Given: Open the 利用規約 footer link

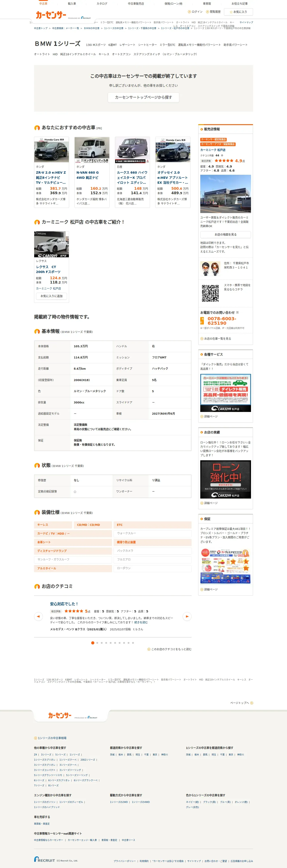Looking at the screenshot, I should click(x=144, y=861).
